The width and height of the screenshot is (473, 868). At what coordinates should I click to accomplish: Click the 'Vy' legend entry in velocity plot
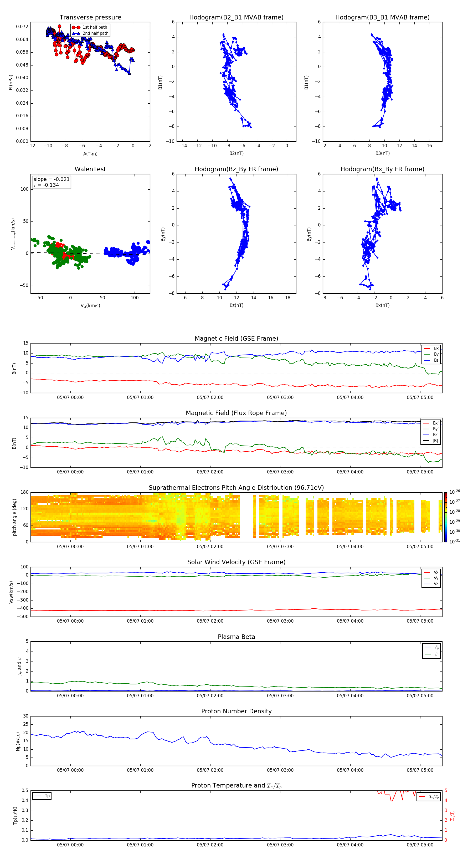[x=431, y=578]
